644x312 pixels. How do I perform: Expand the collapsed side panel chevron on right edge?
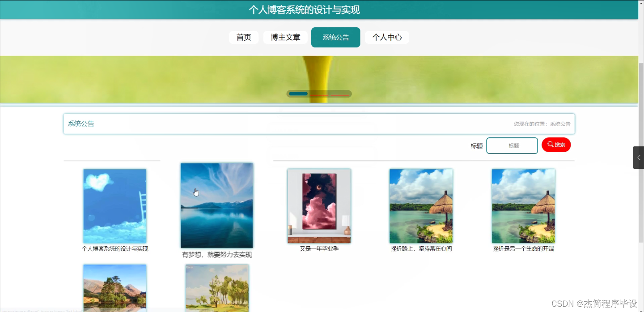coord(638,157)
